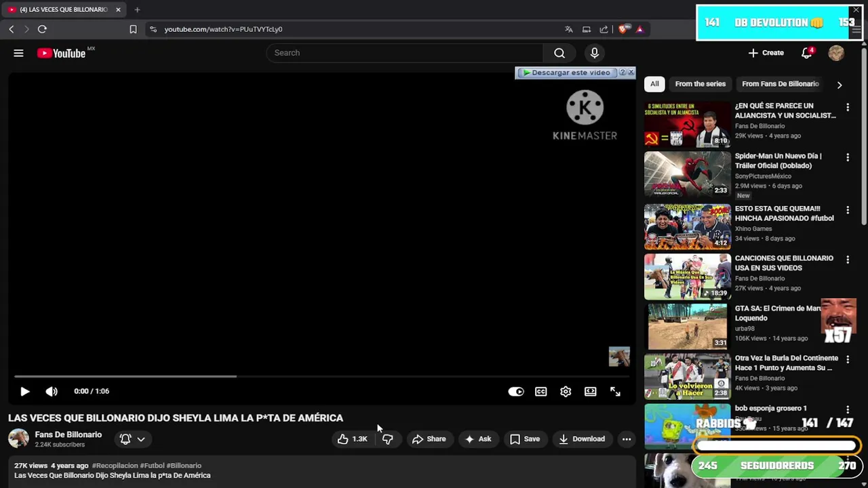Image resolution: width=868 pixels, height=488 pixels.
Task: Open options for bob esponja grosero video
Action: point(848,409)
